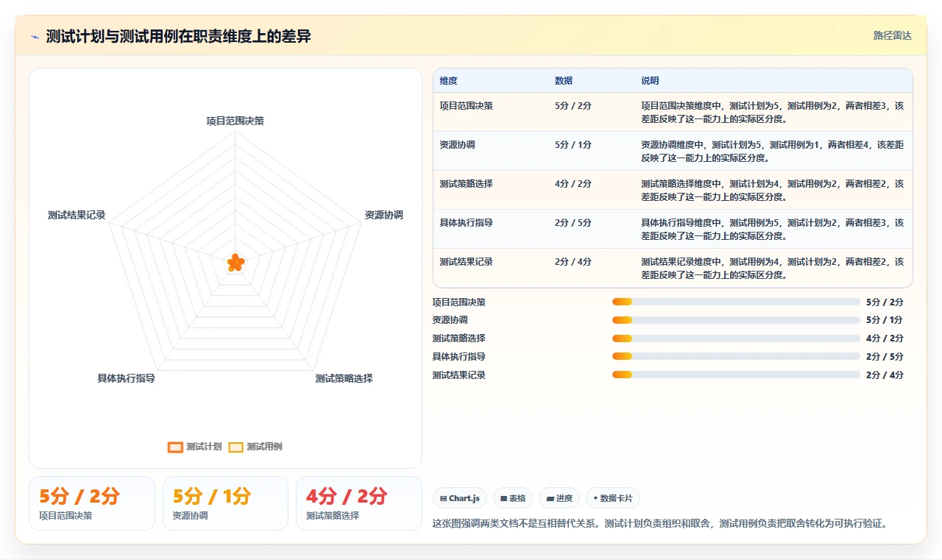Click the lightning icon beside the title
Image resolution: width=942 pixels, height=560 pixels.
[35, 37]
